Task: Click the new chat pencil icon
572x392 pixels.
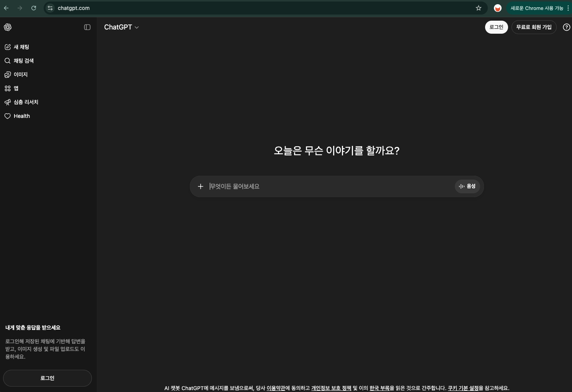Action: pyautogui.click(x=8, y=47)
